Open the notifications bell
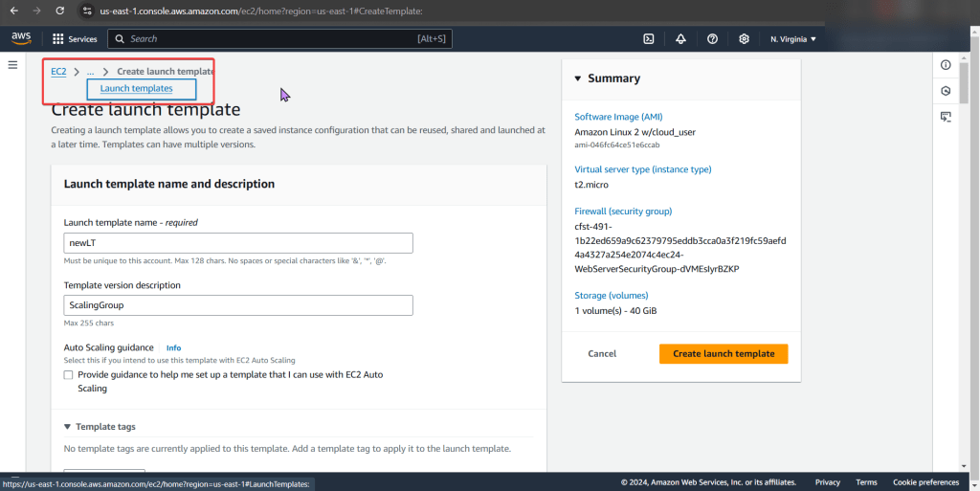Image resolution: width=980 pixels, height=491 pixels. pyautogui.click(x=680, y=39)
